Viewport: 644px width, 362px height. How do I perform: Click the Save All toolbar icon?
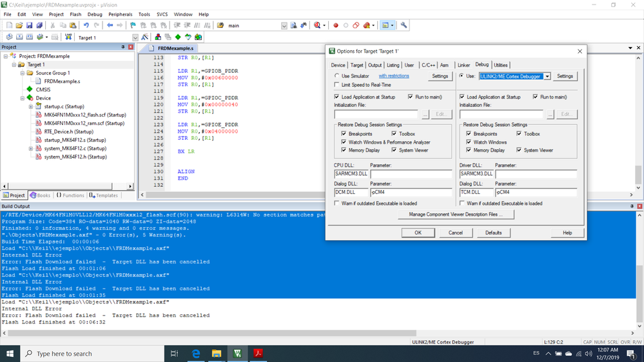click(39, 26)
